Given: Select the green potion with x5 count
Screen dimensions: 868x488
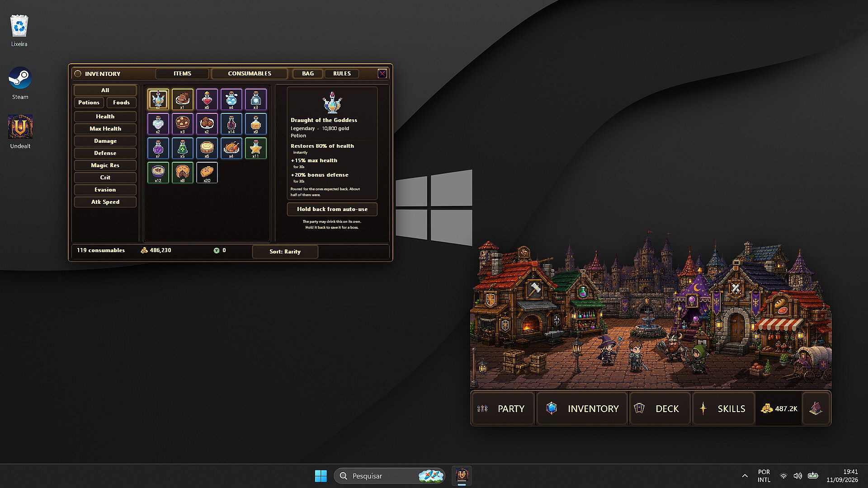Looking at the screenshot, I should coord(182,148).
